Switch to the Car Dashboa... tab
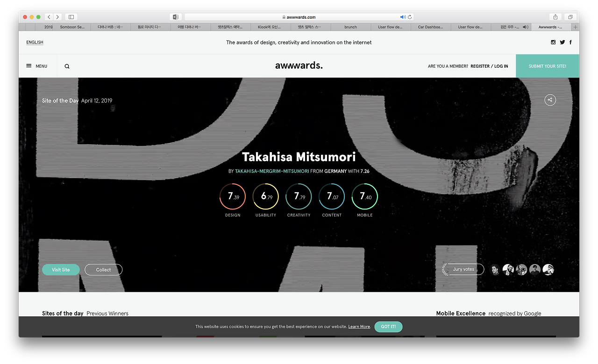Viewport: 598px width, 364px height. (x=431, y=27)
